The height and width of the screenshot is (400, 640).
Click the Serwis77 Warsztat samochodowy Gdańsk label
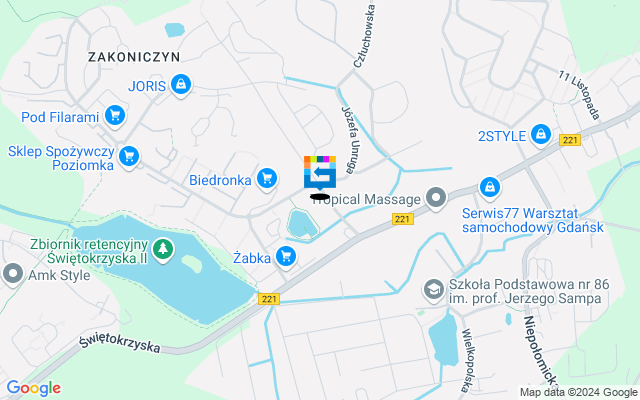[533, 220]
